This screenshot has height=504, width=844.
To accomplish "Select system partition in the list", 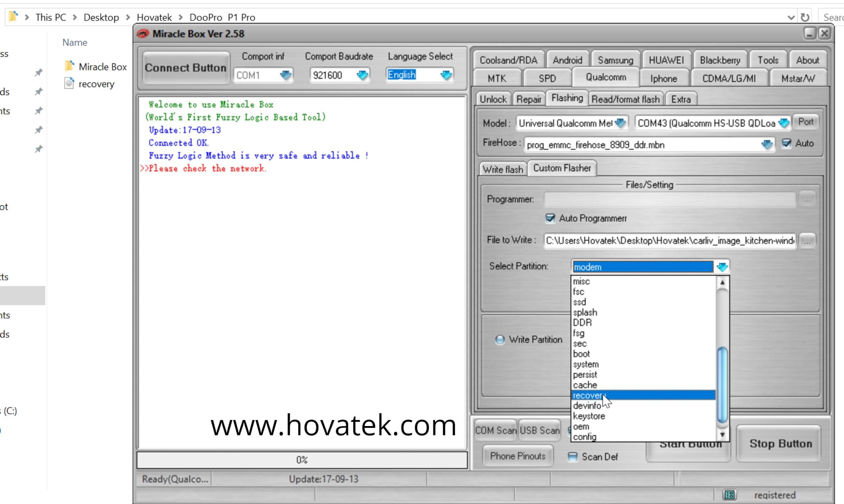I will (643, 364).
